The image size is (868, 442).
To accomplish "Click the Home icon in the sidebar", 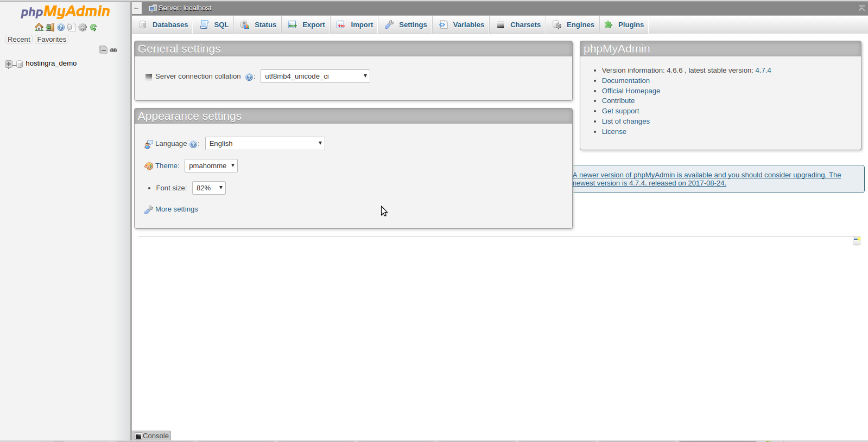I will pyautogui.click(x=39, y=27).
